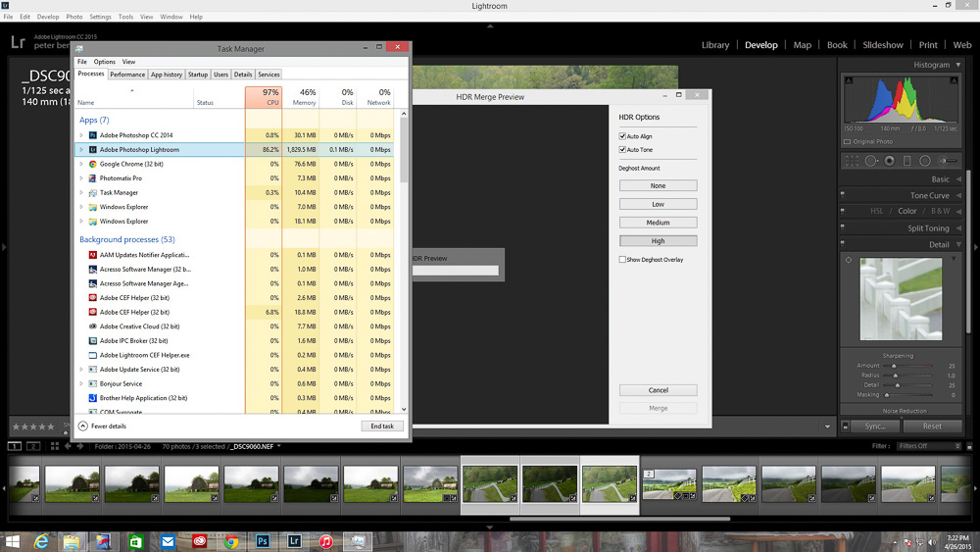The height and width of the screenshot is (552, 980).
Task: Select the Adjustment Brush tool
Action: 948,161
